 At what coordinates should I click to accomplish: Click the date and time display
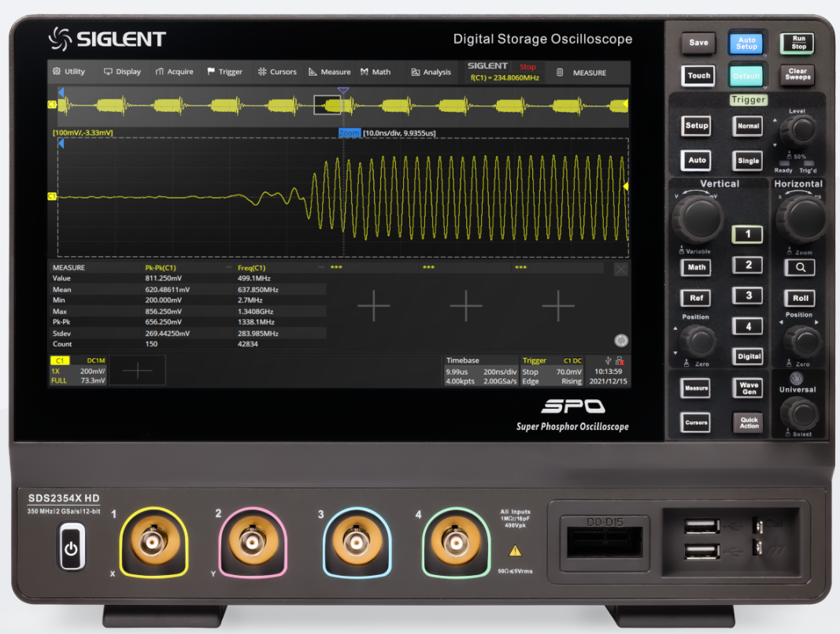pyautogui.click(x=608, y=376)
